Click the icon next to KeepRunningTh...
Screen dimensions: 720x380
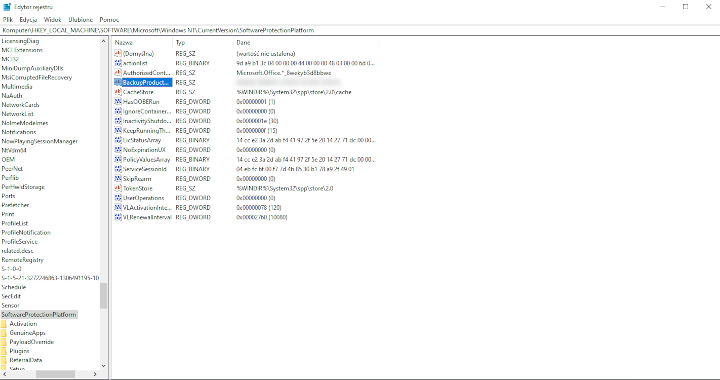click(118, 131)
